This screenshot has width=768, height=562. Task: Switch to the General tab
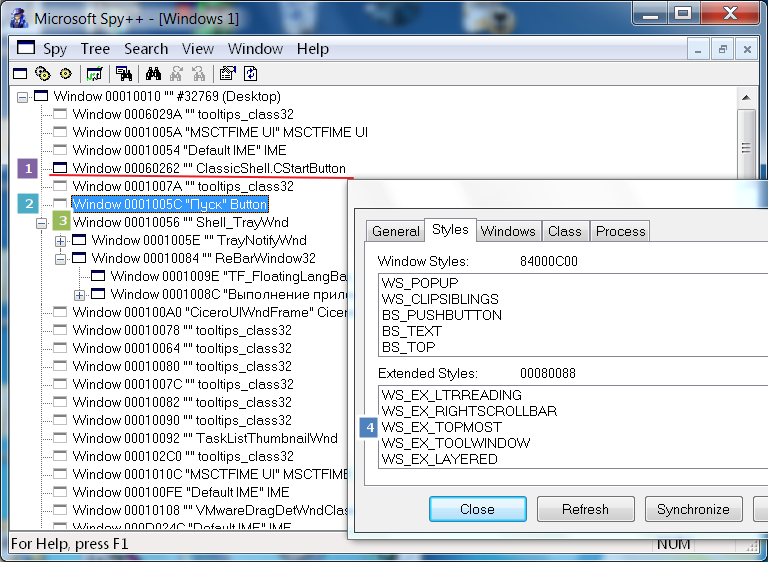396,231
